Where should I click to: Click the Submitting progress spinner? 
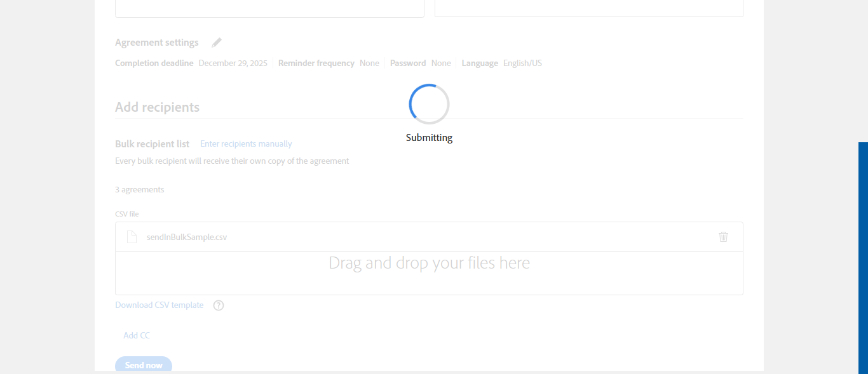coord(429,104)
